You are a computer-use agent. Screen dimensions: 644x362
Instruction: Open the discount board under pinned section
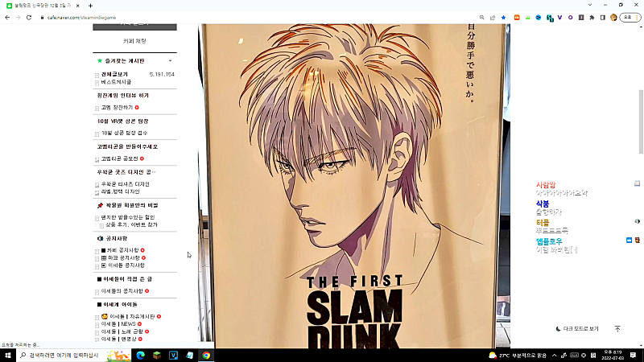pos(128,217)
